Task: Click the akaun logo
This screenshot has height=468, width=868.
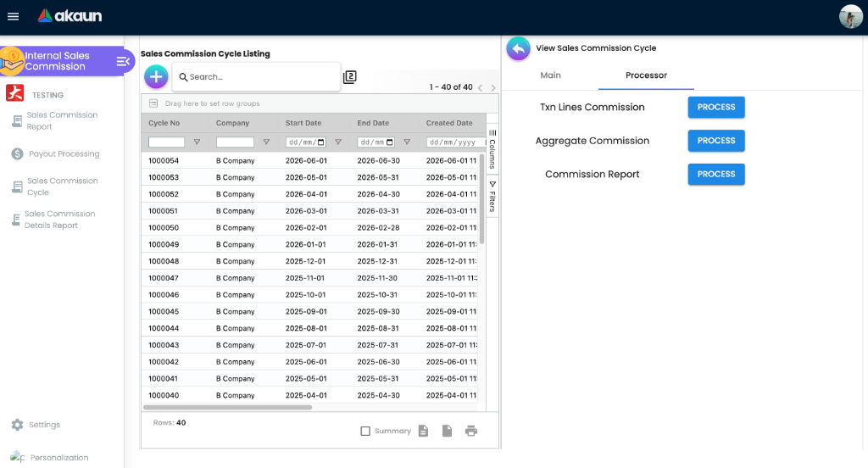Action: coord(70,15)
